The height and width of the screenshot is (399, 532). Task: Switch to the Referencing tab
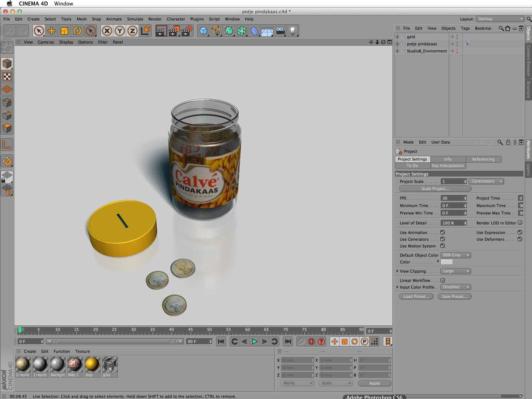[483, 159]
